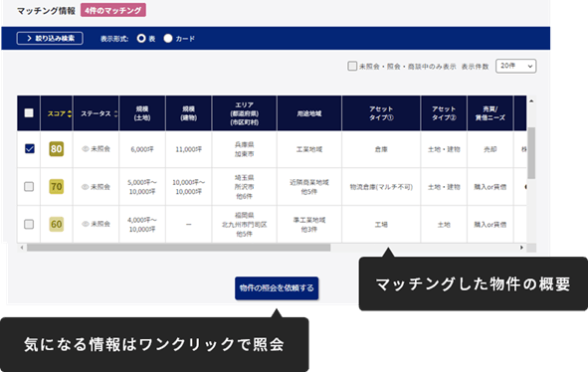The width and height of the screenshot is (588, 372).
Task: Click the 未照会 eye icon in 60 row
Action: [86, 224]
